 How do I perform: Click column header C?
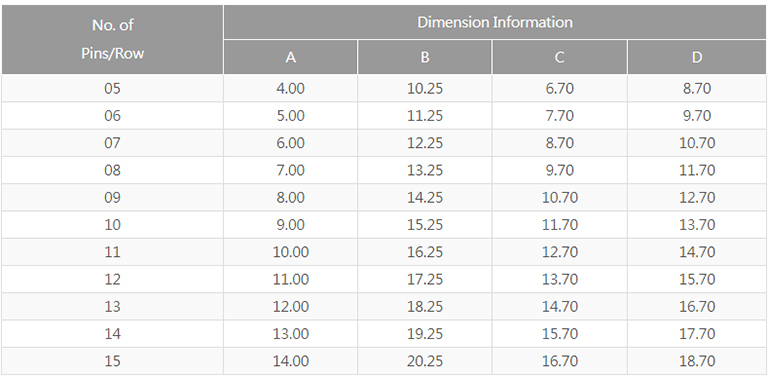pos(559,57)
